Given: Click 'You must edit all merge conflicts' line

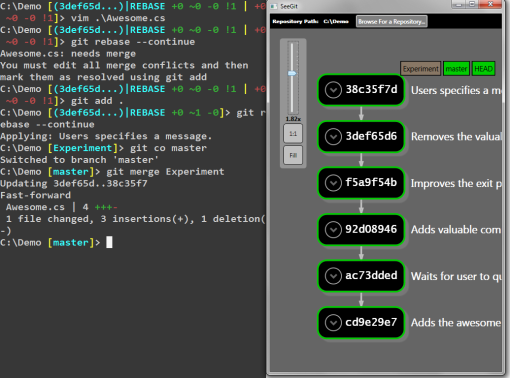Looking at the screenshot, I should 124,65.
